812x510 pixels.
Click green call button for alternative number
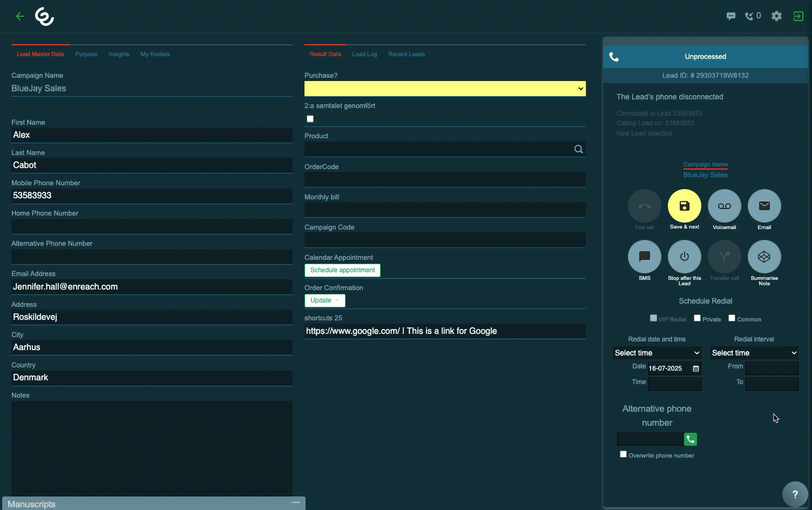690,439
